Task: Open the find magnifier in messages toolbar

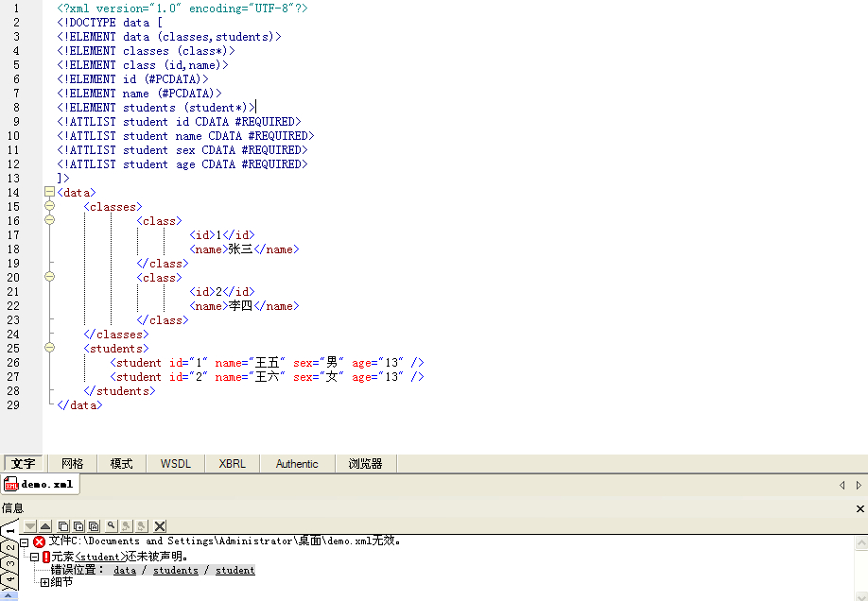Action: 112,526
